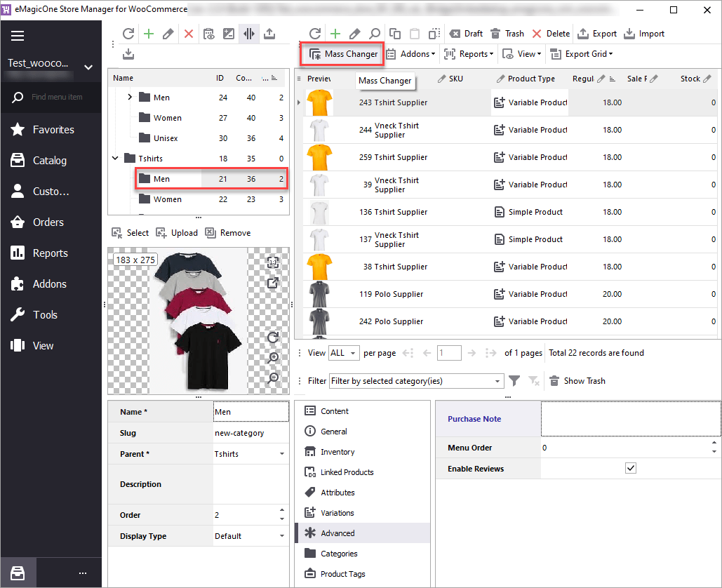The height and width of the screenshot is (588, 722).
Task: Open the Filter by selected category dropdown
Action: click(417, 381)
